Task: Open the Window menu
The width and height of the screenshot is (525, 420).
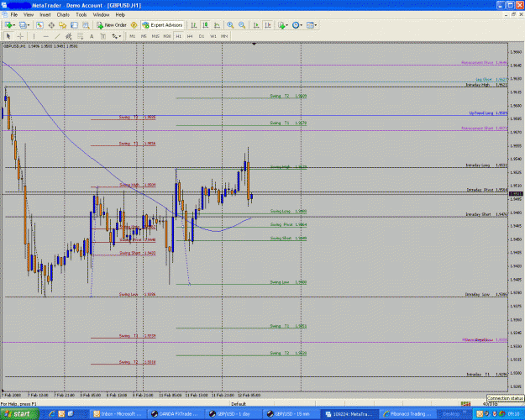Action: (x=101, y=15)
